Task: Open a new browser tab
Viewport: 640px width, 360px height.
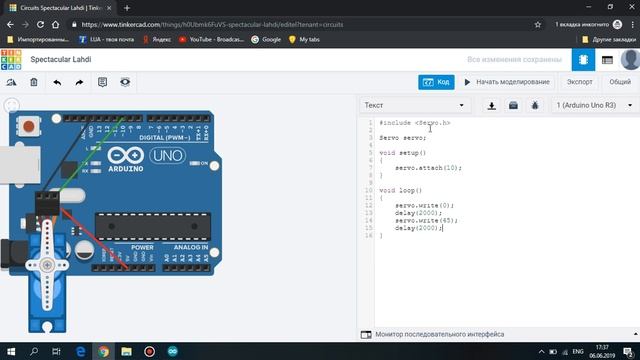Action: pos(127,8)
